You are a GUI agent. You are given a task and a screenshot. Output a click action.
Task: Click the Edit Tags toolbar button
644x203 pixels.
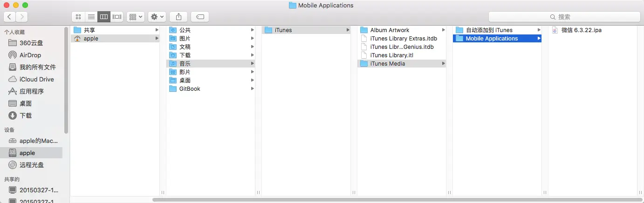pos(200,17)
